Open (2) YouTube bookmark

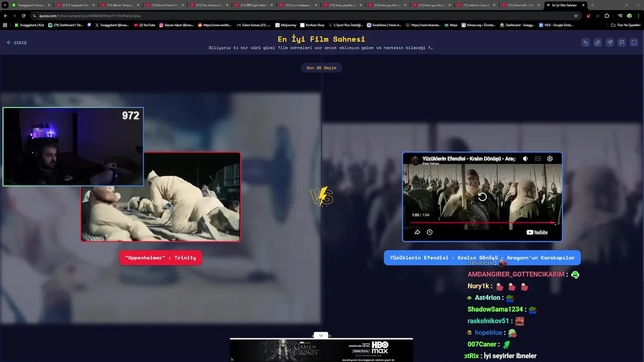coord(144,25)
